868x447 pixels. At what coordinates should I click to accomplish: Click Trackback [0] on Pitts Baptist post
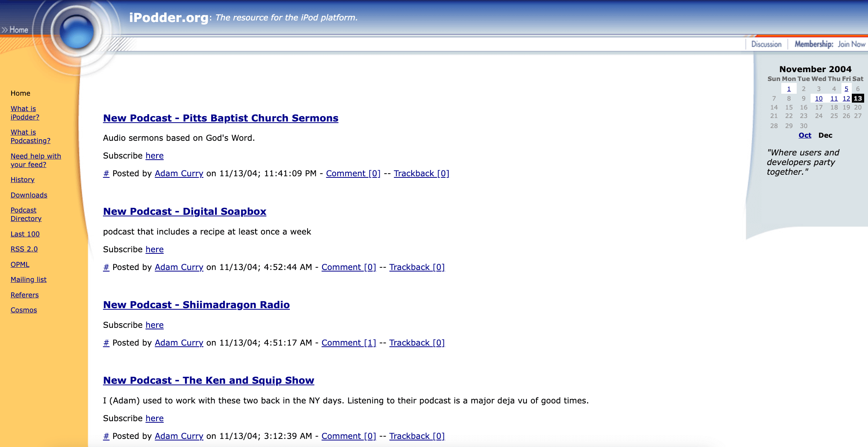421,174
